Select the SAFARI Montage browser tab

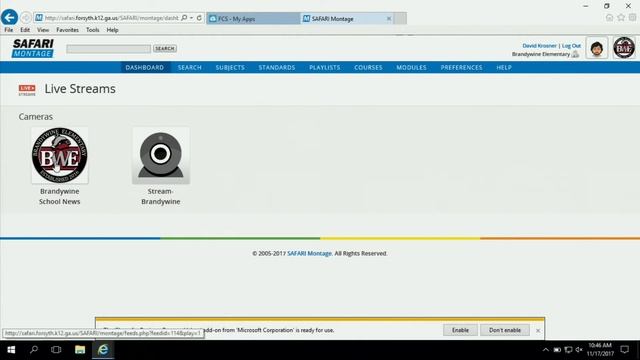(x=347, y=18)
